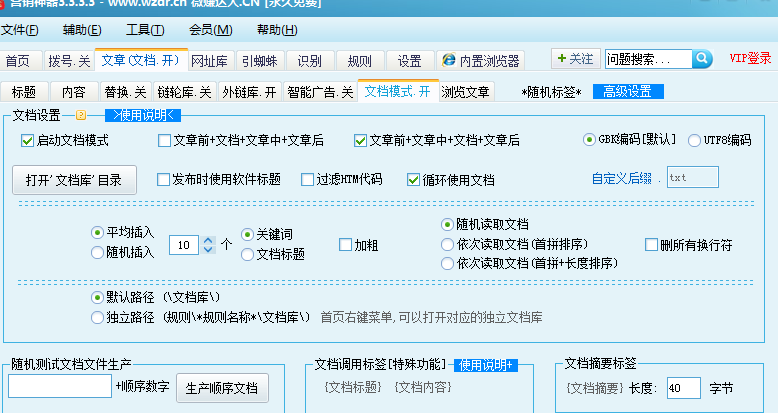Open the 辅助(E) menu
Viewport: 778px width, 413px height.
(x=82, y=30)
